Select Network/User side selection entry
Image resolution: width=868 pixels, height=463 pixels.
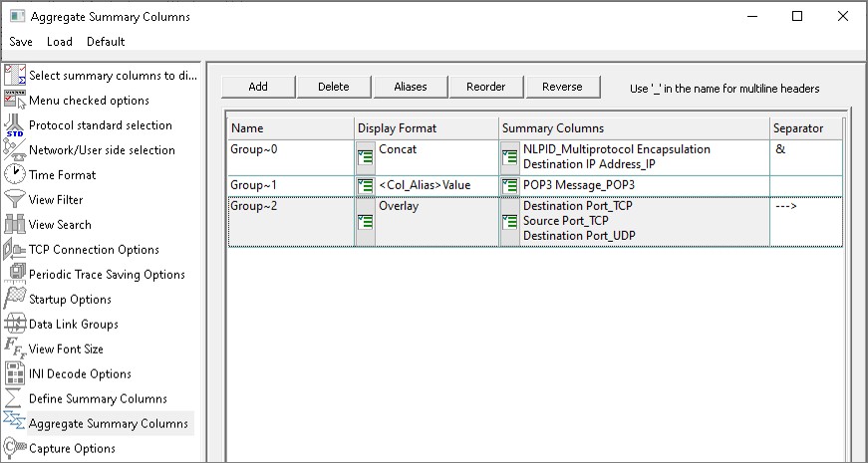point(102,150)
